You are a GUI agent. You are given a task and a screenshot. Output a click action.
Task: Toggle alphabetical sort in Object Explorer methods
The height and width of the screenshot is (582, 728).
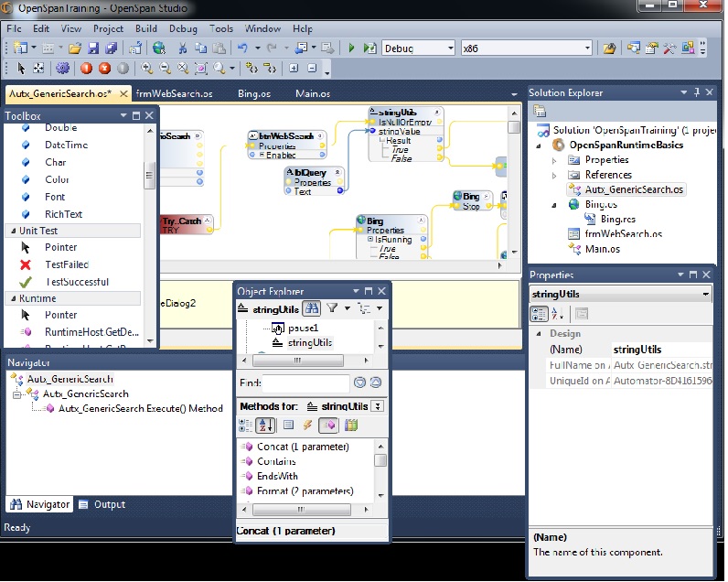pyautogui.click(x=265, y=425)
